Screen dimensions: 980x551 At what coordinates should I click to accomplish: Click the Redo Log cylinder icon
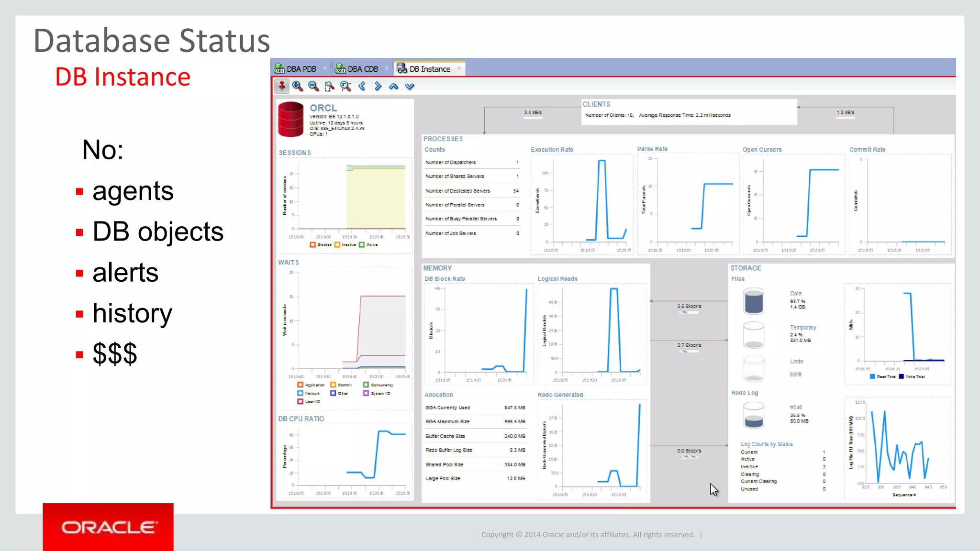click(754, 415)
